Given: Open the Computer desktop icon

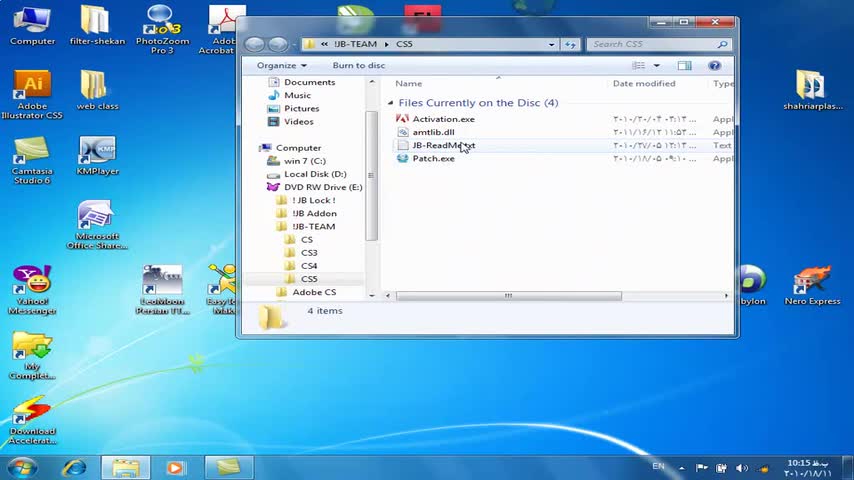Looking at the screenshot, I should click(32, 26).
